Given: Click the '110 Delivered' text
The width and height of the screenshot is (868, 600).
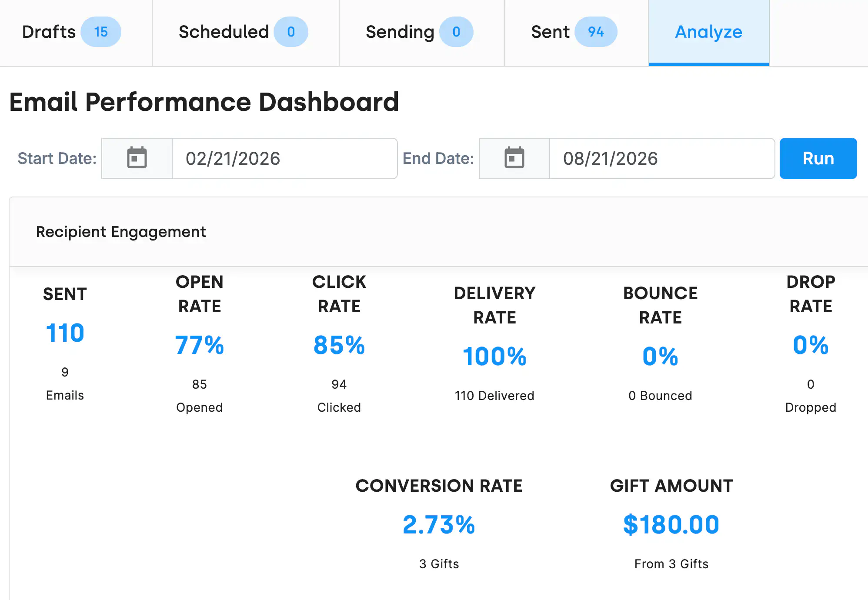Looking at the screenshot, I should [494, 396].
